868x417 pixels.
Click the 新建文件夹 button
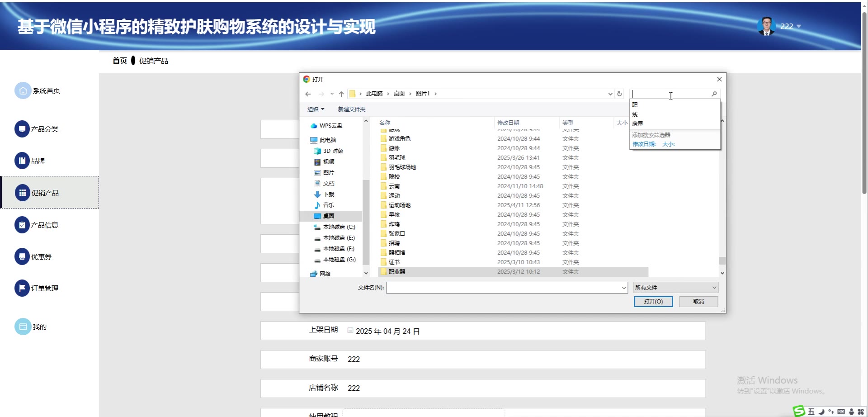(352, 109)
